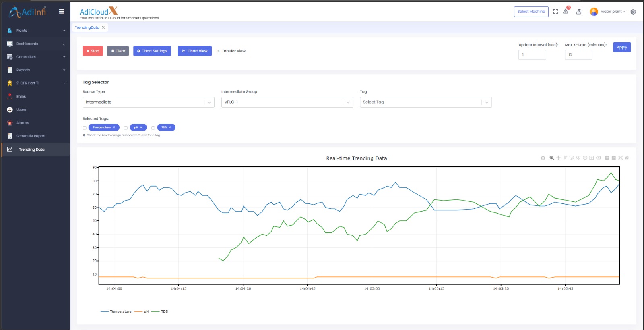This screenshot has width=644, height=330.
Task: Select the chart zoom magnifier tool
Action: point(551,158)
